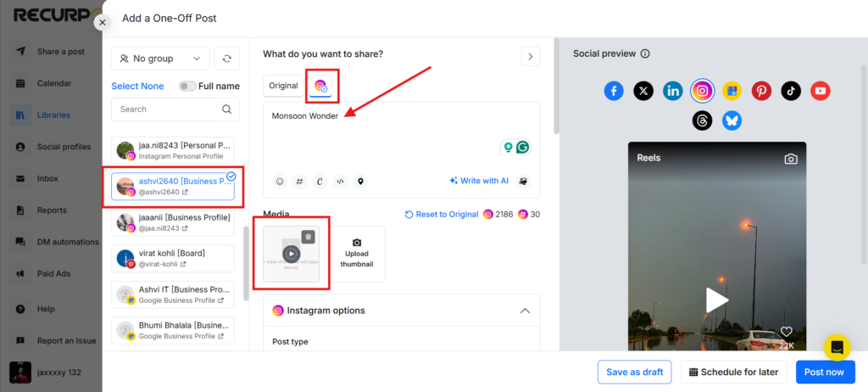Open the No group dropdown

[160, 59]
